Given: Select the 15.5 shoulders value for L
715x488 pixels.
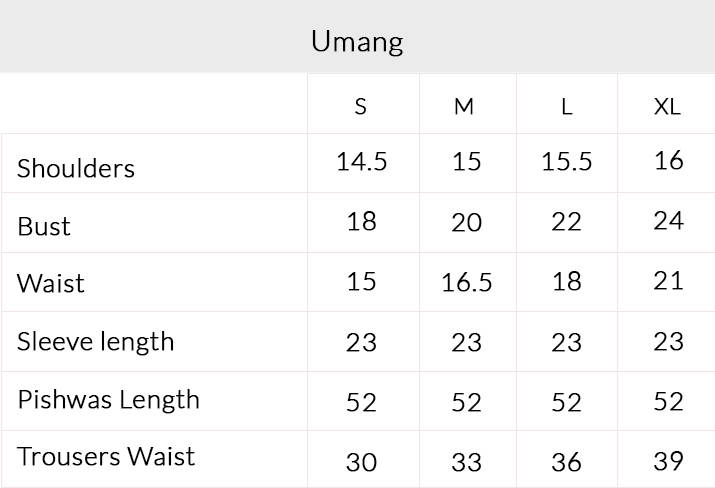Looking at the screenshot, I should coord(566,162).
